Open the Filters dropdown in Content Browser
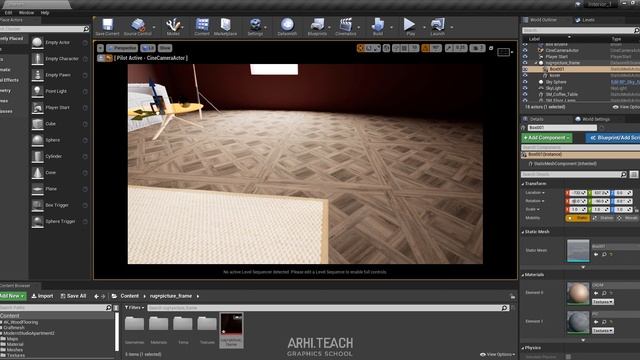This screenshot has width=640, height=360. click(134, 308)
